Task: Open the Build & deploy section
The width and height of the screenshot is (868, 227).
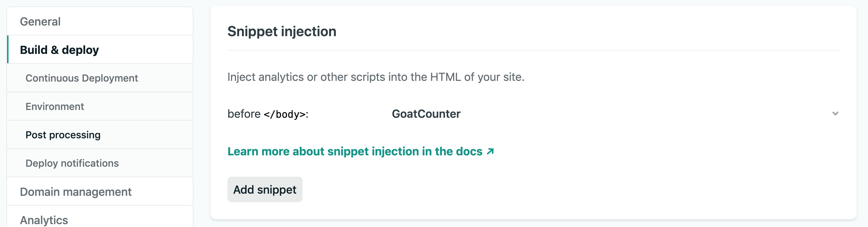Action: click(x=60, y=50)
